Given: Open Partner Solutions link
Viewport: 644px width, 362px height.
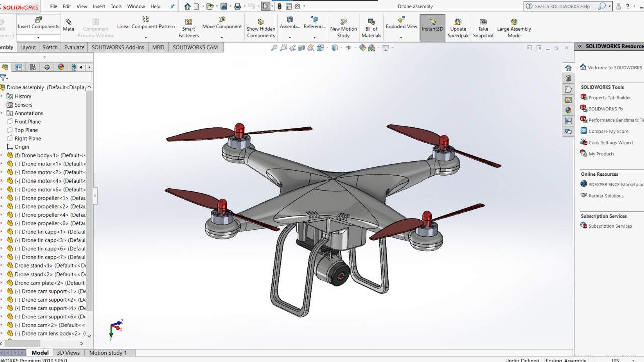Looking at the screenshot, I should [606, 196].
